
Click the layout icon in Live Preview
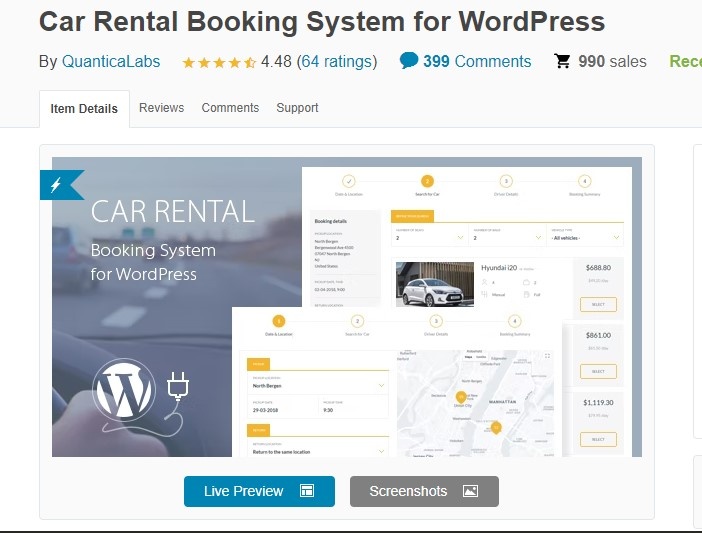(x=307, y=491)
